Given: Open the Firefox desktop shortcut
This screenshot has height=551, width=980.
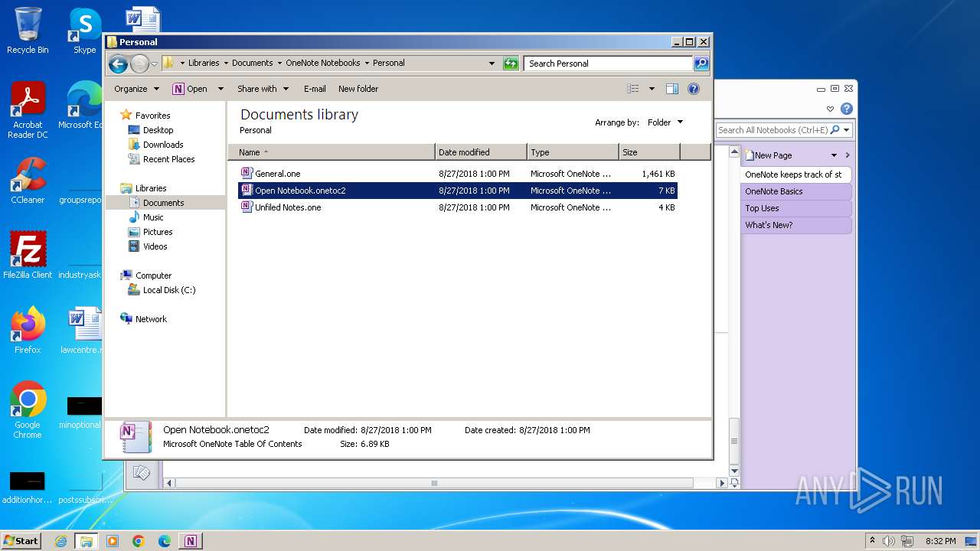Looking at the screenshot, I should tap(28, 331).
